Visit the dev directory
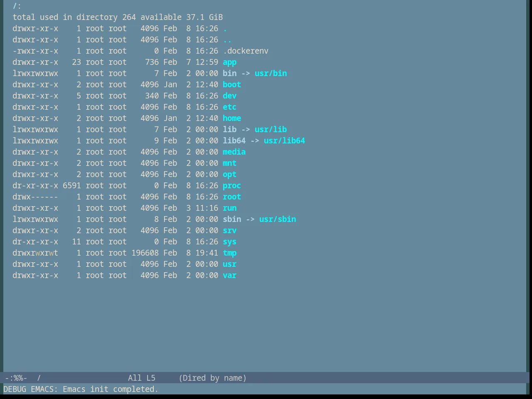The height and width of the screenshot is (399, 532). pos(229,96)
